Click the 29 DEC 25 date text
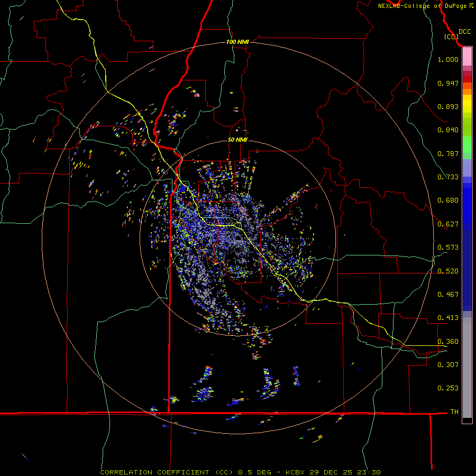This screenshot has height=476, width=476. point(331,472)
